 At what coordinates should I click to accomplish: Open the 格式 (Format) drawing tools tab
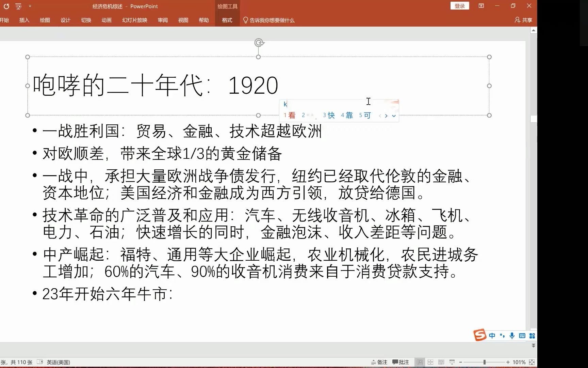(x=227, y=20)
